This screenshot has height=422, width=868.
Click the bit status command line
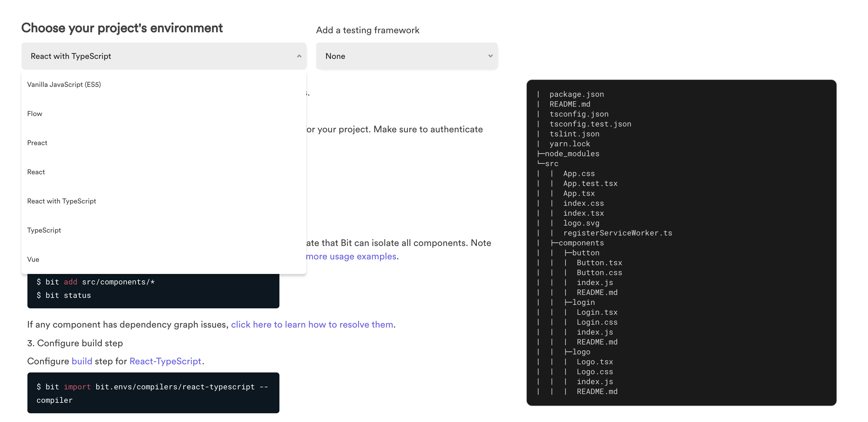click(64, 295)
